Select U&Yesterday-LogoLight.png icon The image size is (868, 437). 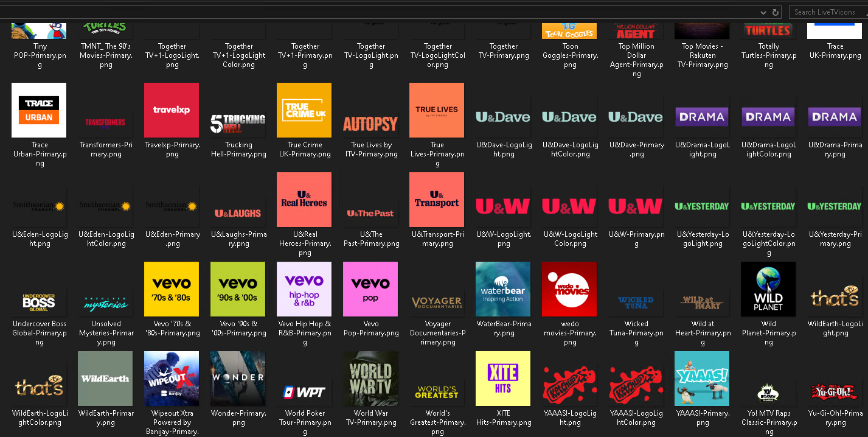click(702, 207)
